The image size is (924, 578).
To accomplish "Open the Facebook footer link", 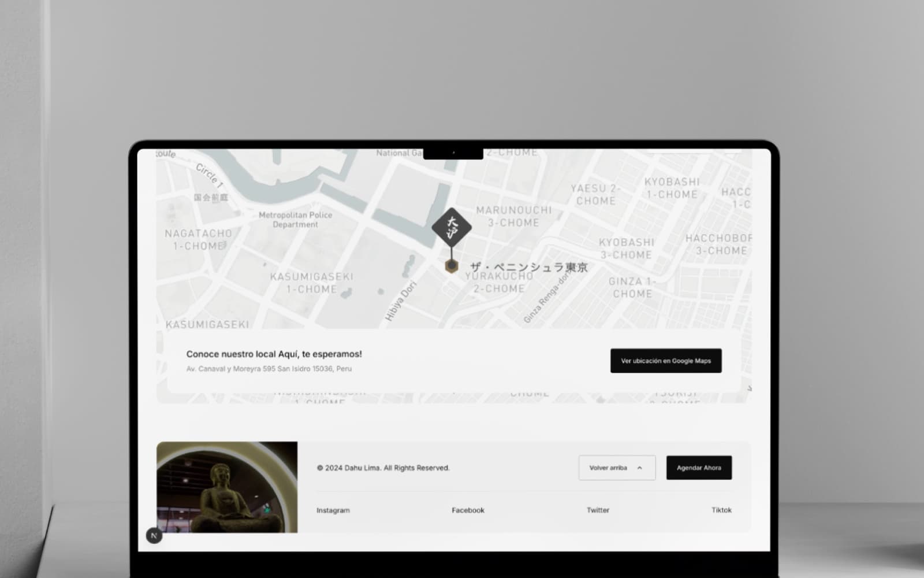I will click(468, 510).
